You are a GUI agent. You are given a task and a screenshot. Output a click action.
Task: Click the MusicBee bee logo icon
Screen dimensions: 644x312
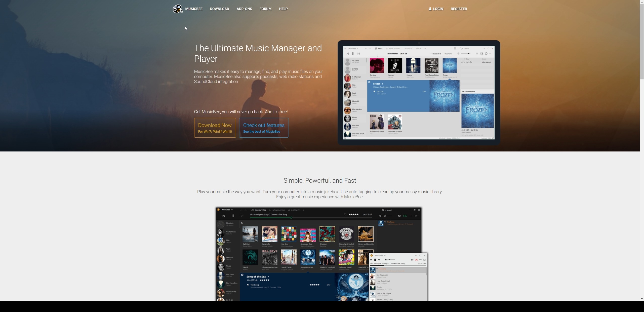click(178, 9)
